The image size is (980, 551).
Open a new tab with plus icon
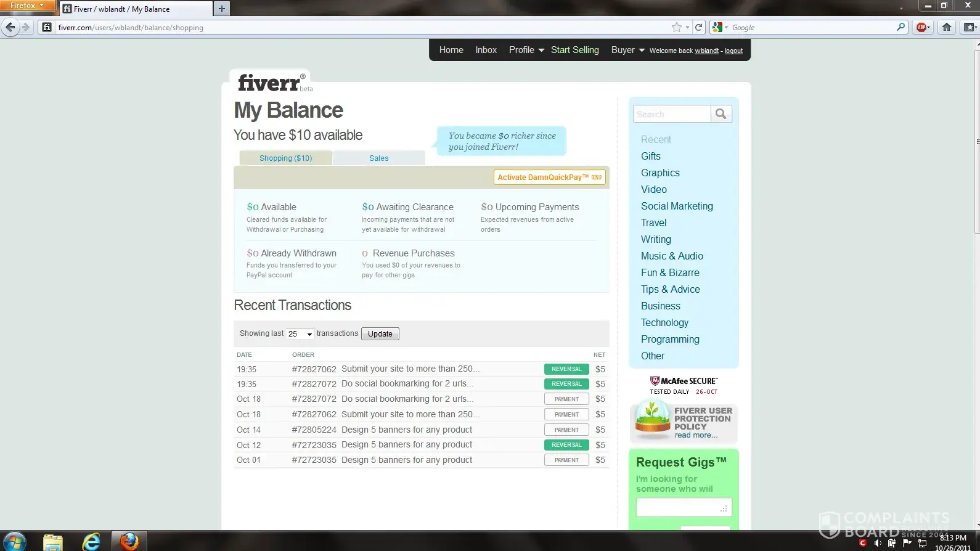[222, 9]
